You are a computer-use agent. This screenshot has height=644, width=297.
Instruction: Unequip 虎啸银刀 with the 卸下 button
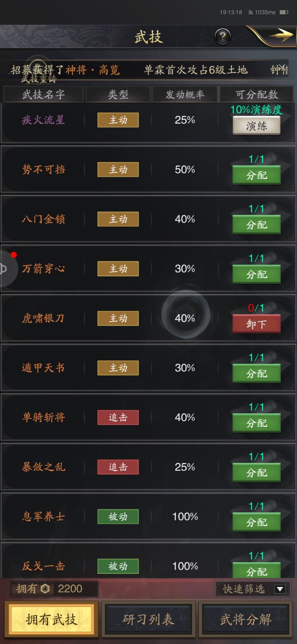coord(257,324)
